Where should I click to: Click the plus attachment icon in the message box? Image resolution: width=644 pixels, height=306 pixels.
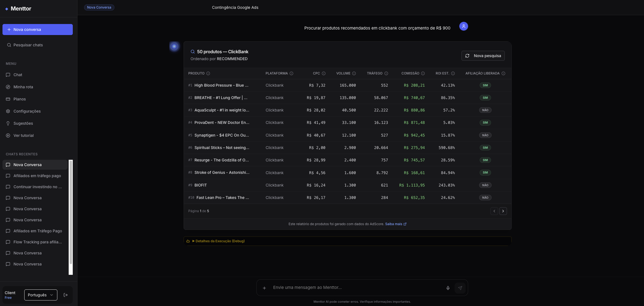tap(264, 288)
